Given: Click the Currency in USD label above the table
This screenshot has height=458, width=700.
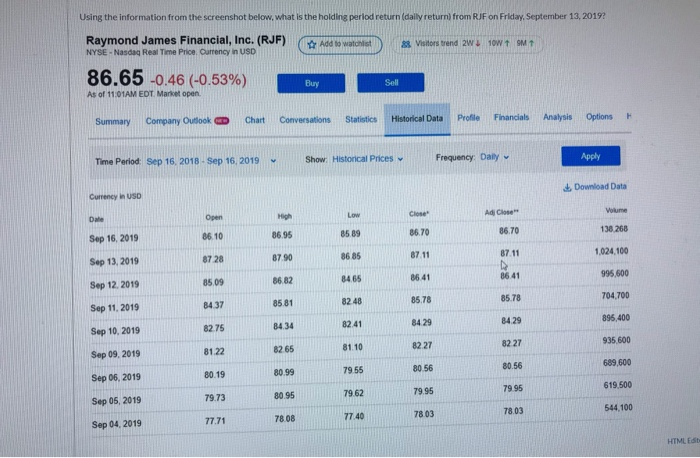Looking at the screenshot, I should [115, 197].
